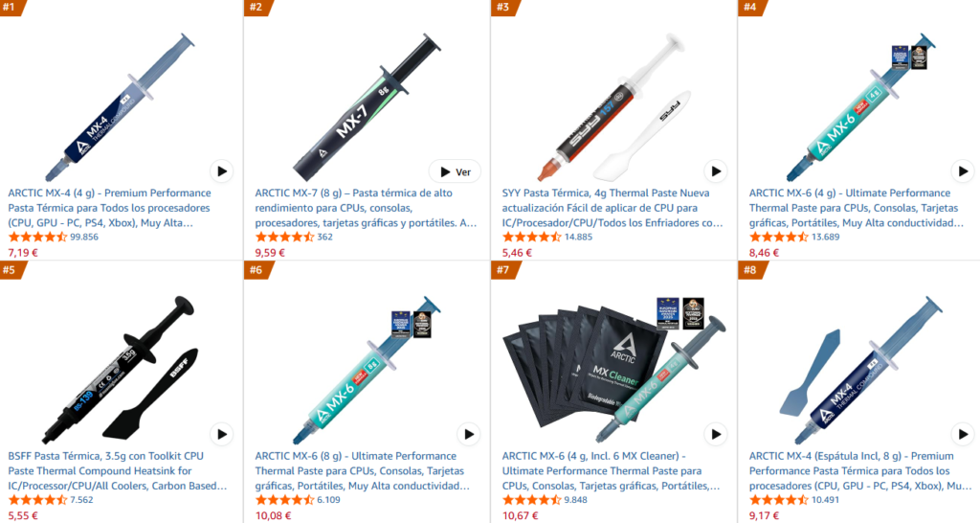The height and width of the screenshot is (523, 980).
Task: Open SYY Pasta Térmica 4g title link
Action: [612, 208]
